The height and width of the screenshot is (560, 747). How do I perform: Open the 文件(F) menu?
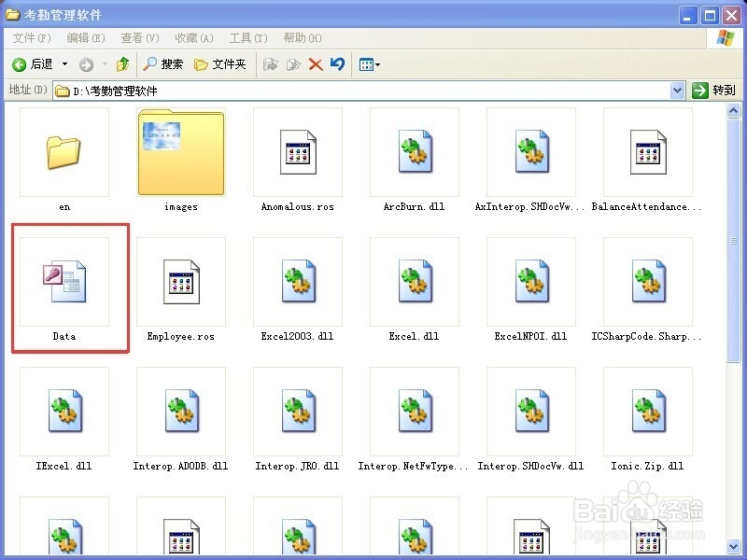pyautogui.click(x=32, y=38)
